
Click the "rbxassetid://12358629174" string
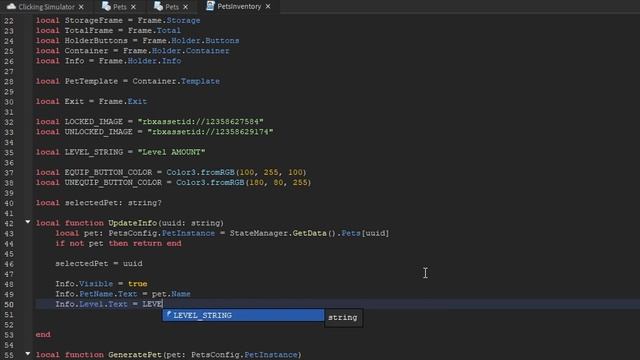[x=210, y=132]
